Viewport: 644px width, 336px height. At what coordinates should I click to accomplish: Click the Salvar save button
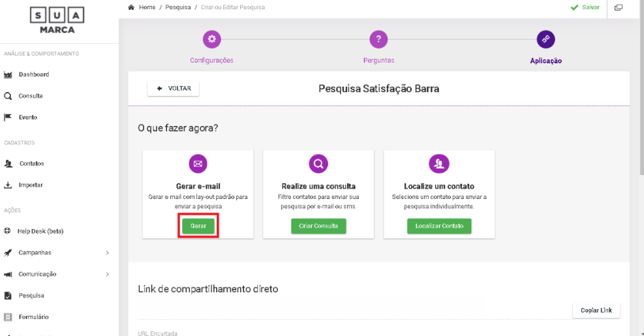click(x=585, y=7)
